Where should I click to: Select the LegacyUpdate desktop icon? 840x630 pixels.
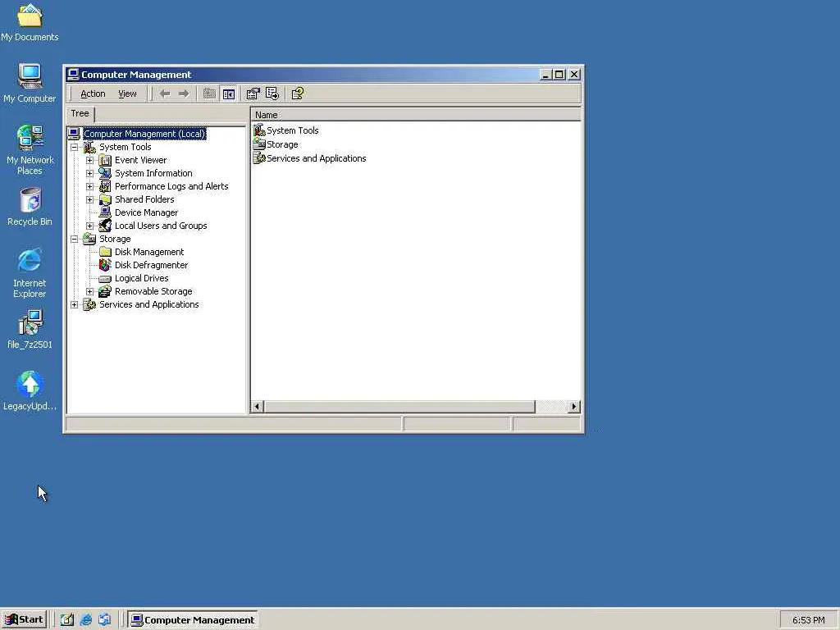(x=30, y=384)
